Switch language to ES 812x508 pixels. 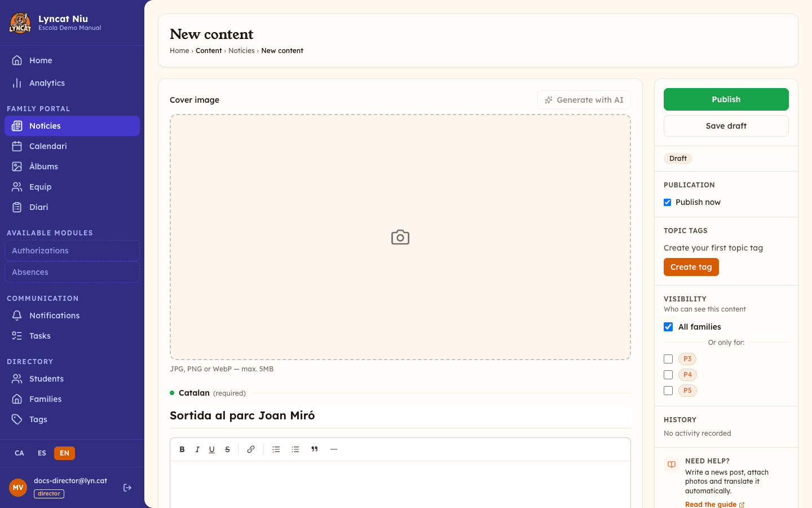[42, 453]
